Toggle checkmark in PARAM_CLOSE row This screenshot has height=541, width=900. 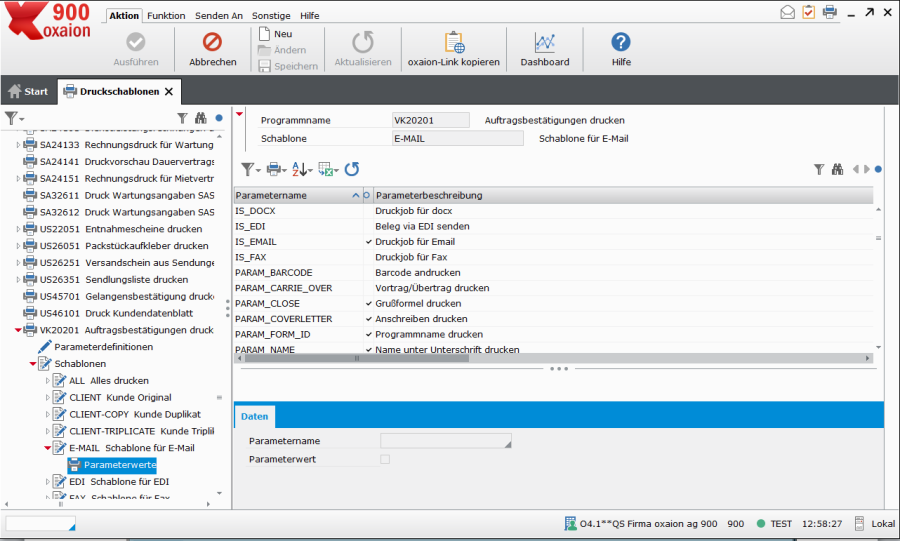pyautogui.click(x=368, y=303)
